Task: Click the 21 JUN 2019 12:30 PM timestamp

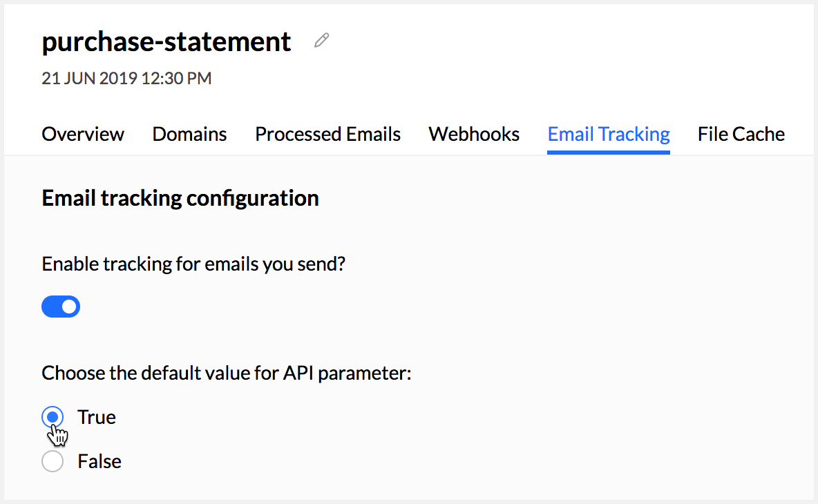Action: [126, 78]
